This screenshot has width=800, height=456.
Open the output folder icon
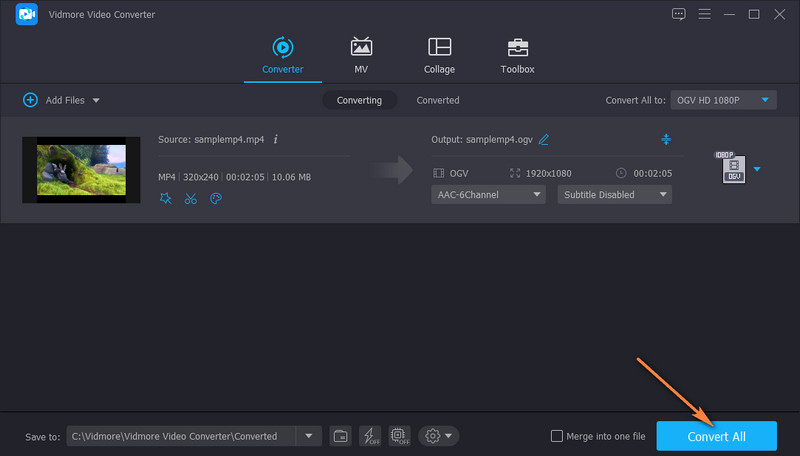[340, 436]
